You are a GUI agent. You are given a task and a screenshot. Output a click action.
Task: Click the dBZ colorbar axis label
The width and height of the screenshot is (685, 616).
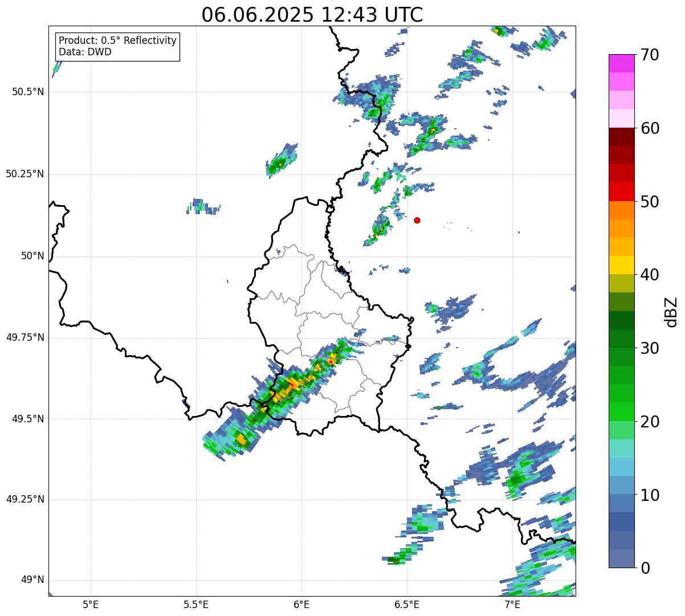click(671, 312)
